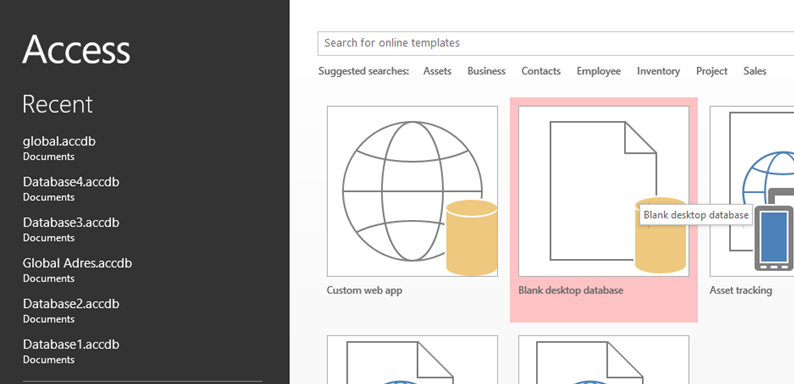Select the Inventory suggested search
This screenshot has height=384, width=794.
tap(658, 71)
